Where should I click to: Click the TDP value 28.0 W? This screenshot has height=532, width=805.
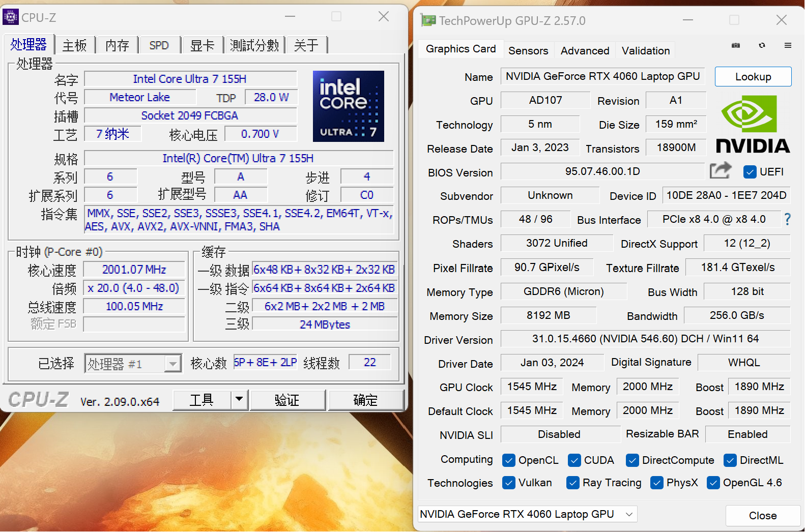point(271,97)
